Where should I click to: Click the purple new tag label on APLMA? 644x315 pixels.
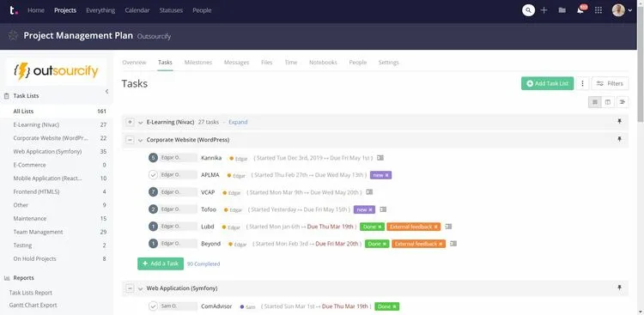[379, 175]
